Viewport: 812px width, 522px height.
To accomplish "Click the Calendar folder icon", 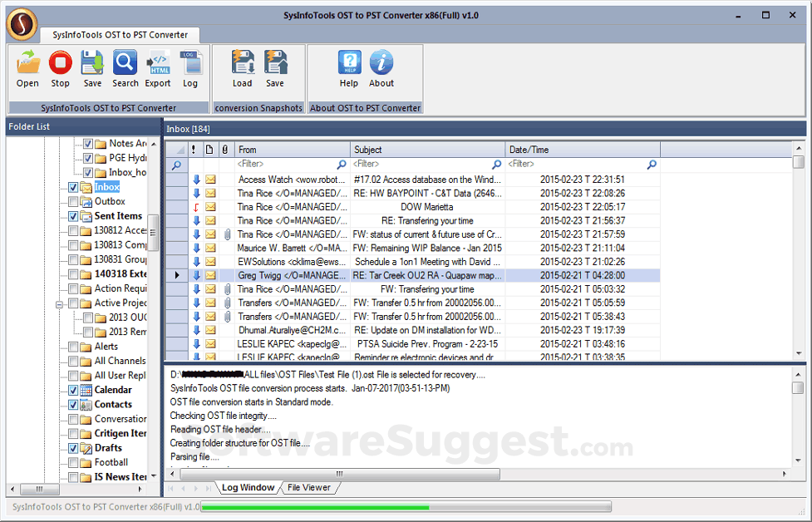I will click(x=86, y=390).
